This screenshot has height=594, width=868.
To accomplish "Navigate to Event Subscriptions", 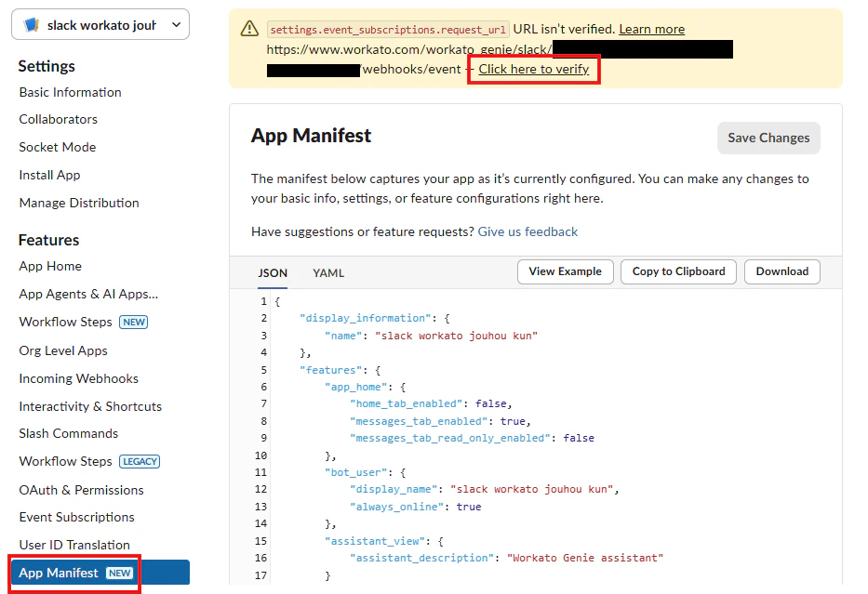I will pos(77,517).
